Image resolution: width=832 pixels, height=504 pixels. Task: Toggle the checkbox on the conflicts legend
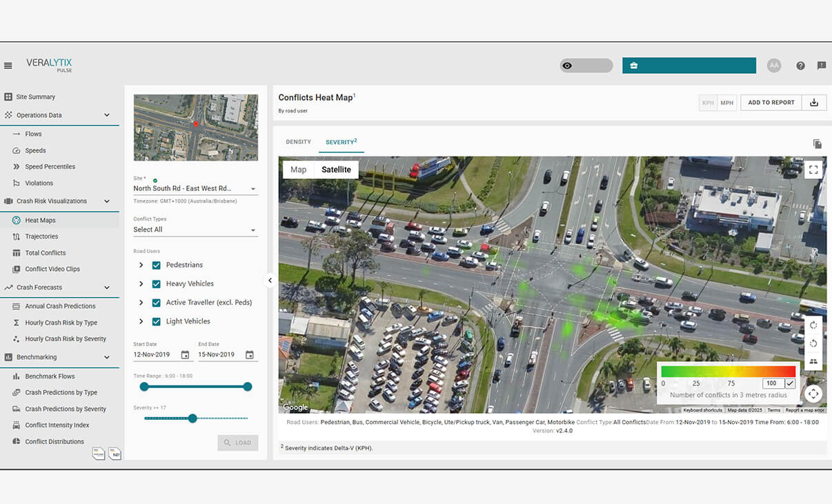[x=789, y=383]
